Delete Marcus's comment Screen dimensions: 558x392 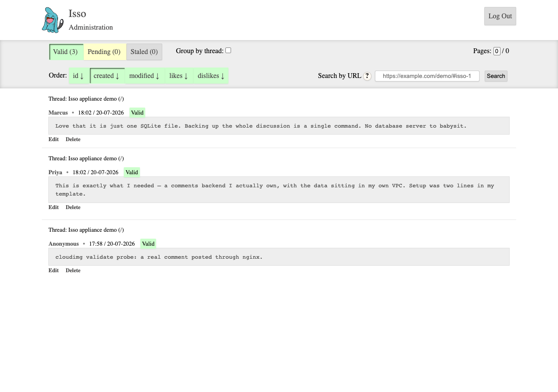73,139
